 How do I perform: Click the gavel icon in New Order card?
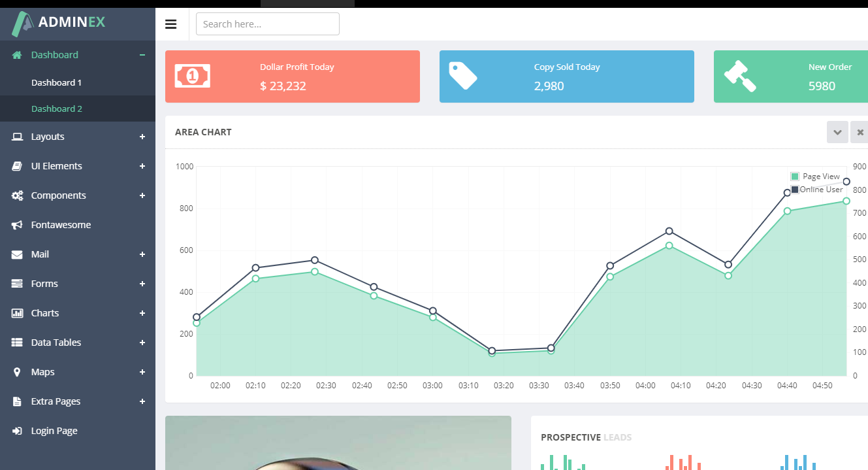click(x=740, y=76)
